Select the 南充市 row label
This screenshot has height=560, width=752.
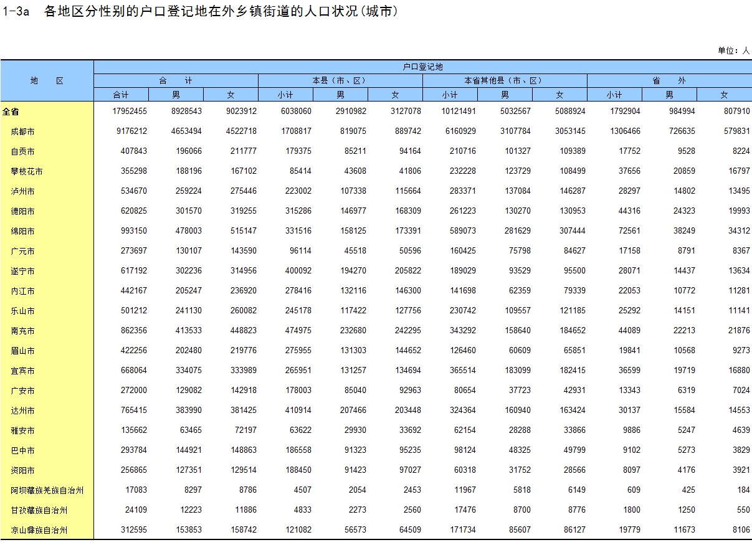click(22, 331)
